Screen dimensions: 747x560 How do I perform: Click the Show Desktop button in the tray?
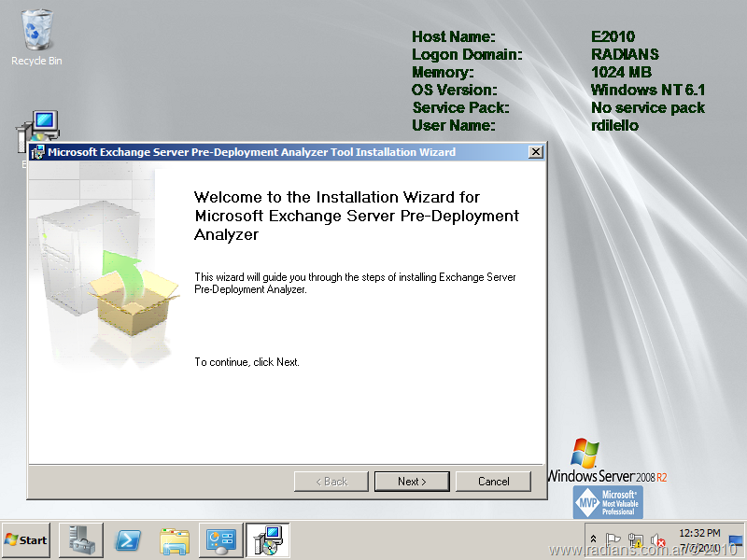(x=736, y=539)
